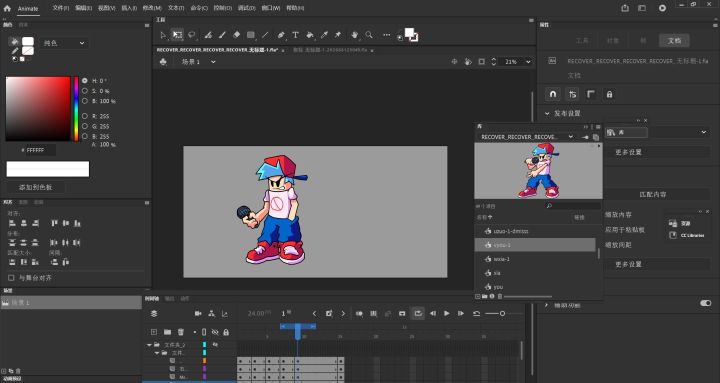Select the Asset Warp pin tool
The height and width of the screenshot is (383, 720).
coord(338,35)
